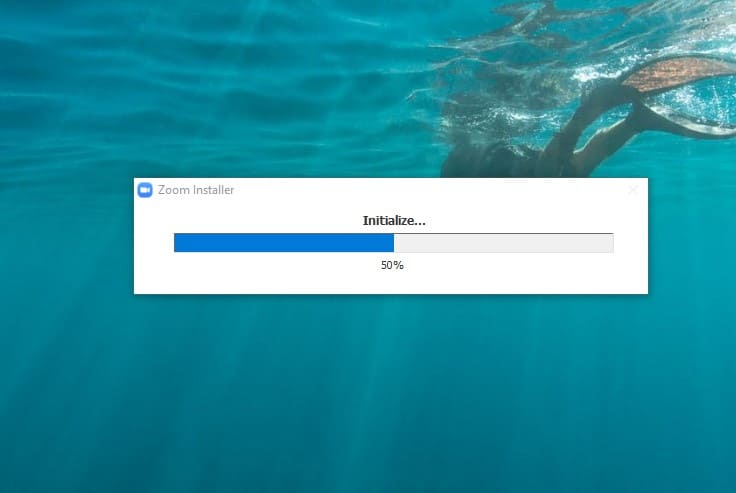Click white space left of the progress bar
The image size is (736, 493).
pos(154,243)
